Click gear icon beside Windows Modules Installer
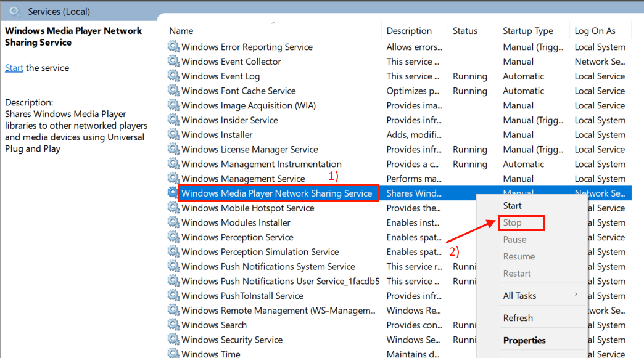This screenshot has width=644, height=358. coord(174,222)
